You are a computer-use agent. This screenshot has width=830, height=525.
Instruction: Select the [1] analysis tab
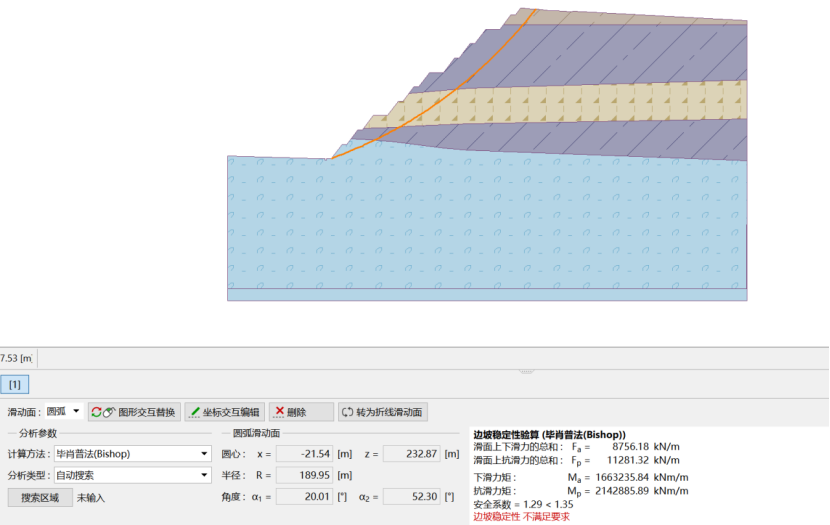(x=15, y=385)
